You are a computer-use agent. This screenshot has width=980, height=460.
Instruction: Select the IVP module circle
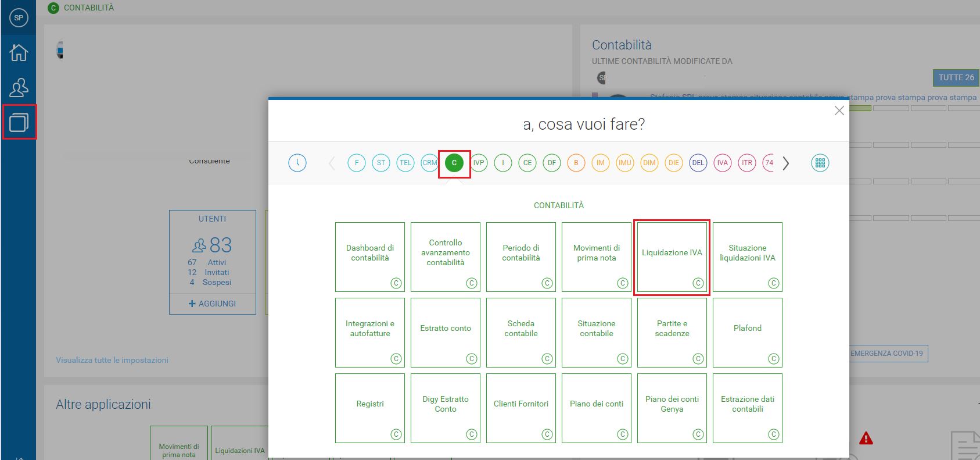479,163
